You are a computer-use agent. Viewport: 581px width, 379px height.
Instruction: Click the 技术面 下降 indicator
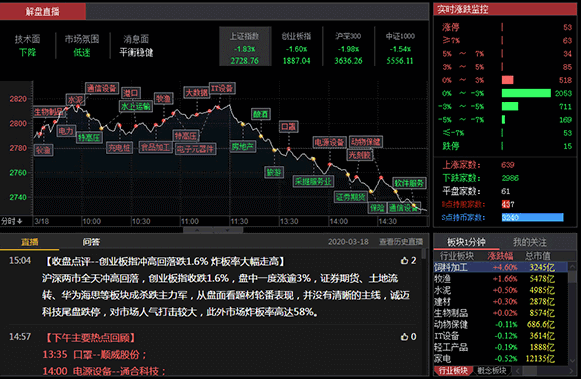pos(27,46)
